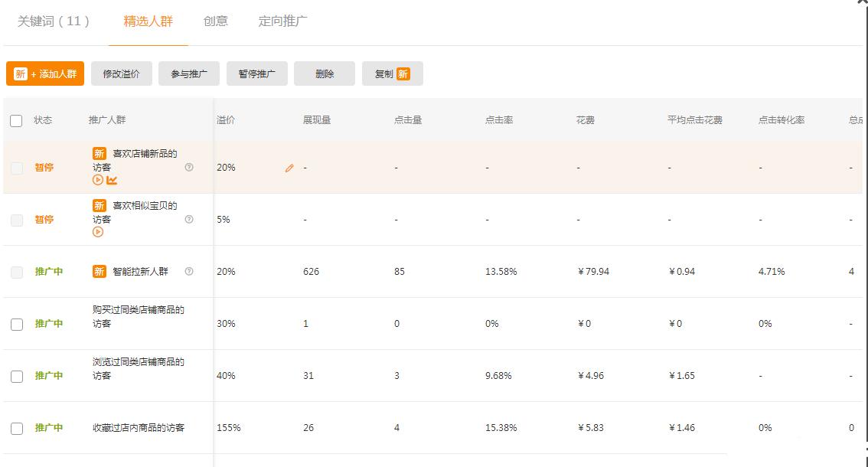Click the 新 badge next to 智能拉新人群
The height and width of the screenshot is (467, 868).
[98, 271]
